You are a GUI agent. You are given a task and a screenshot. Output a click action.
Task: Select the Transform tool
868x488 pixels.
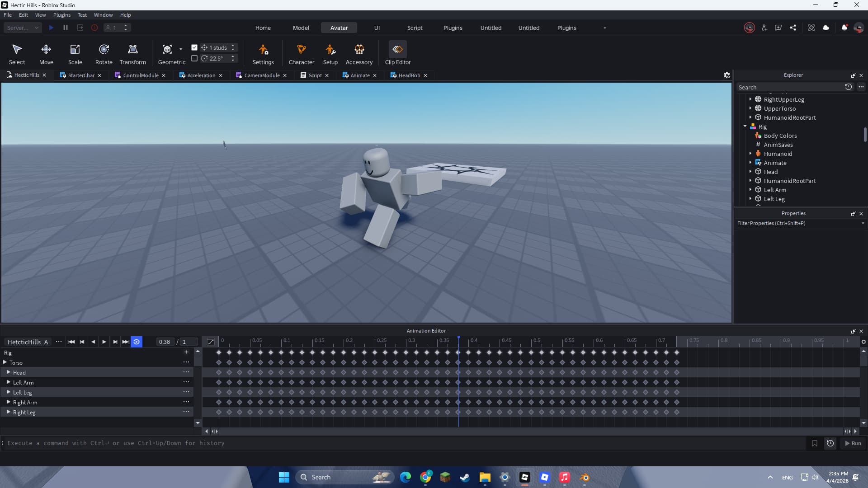[x=133, y=54]
